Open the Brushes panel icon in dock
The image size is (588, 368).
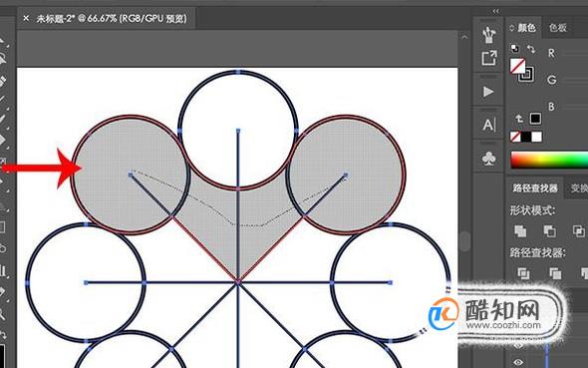click(x=488, y=35)
